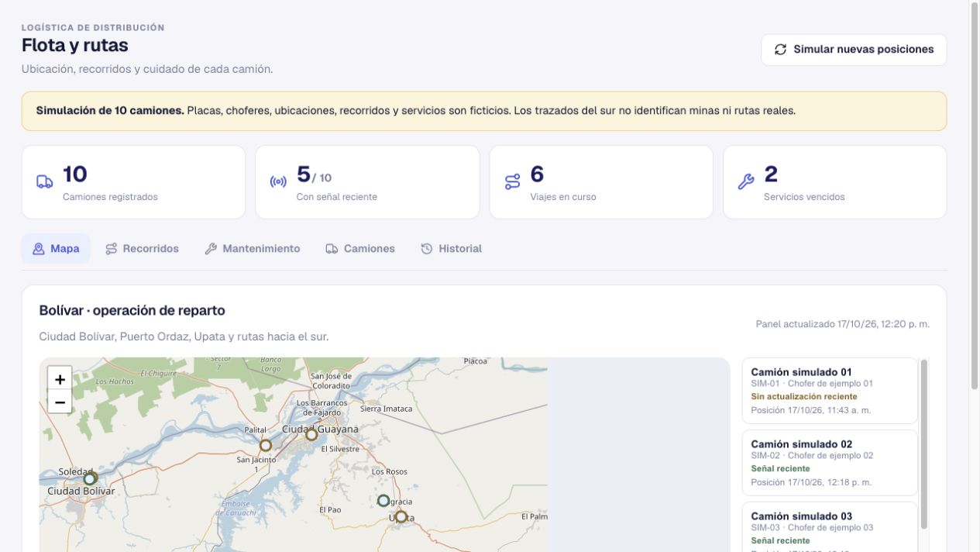Click the route icon beside Viajes en curso

[x=512, y=182]
